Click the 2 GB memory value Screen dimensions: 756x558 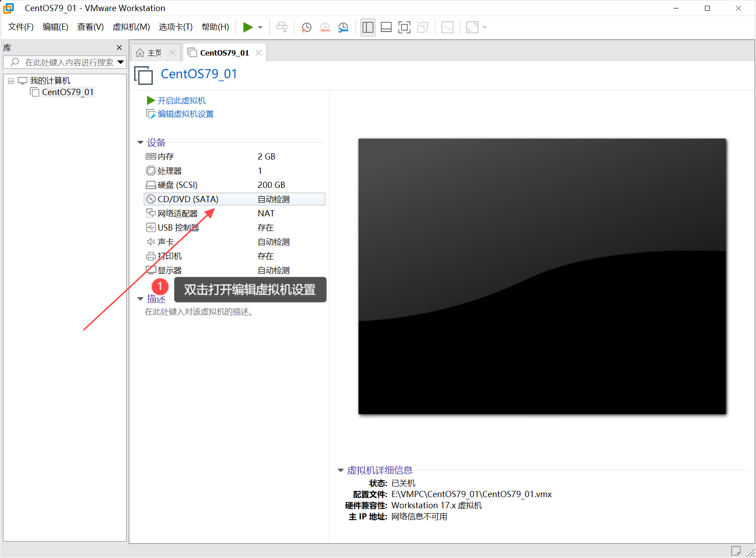[267, 156]
